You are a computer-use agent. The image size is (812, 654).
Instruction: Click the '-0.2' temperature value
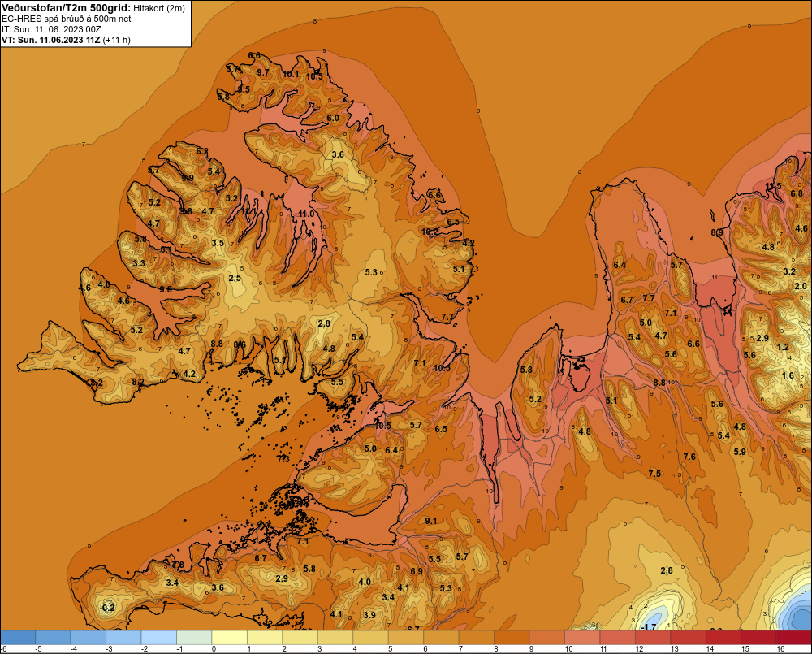click(x=106, y=608)
